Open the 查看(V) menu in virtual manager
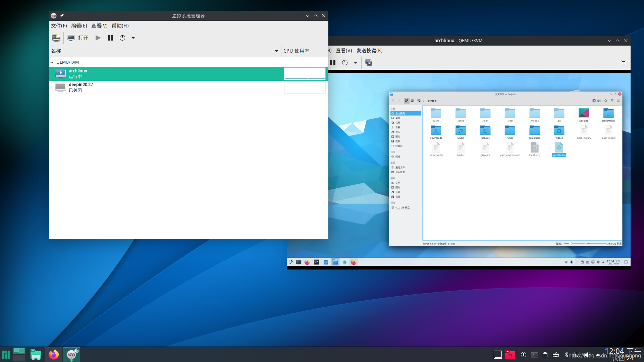Screen dimensions: 644x362 (x=99, y=25)
